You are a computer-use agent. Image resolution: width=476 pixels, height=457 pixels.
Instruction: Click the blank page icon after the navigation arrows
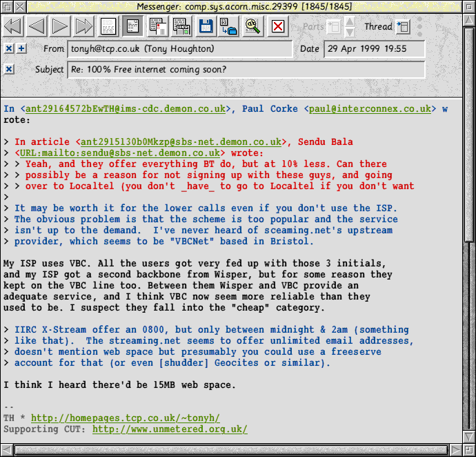pyautogui.click(x=109, y=27)
